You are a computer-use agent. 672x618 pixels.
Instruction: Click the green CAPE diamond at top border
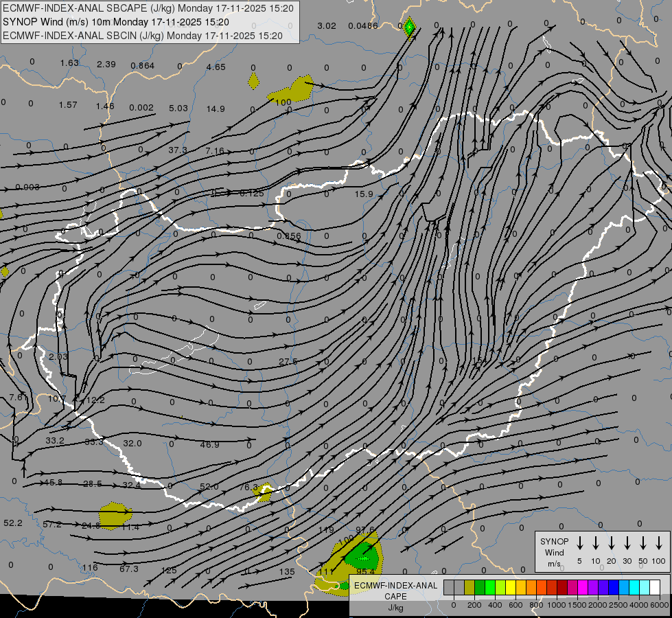(410, 27)
